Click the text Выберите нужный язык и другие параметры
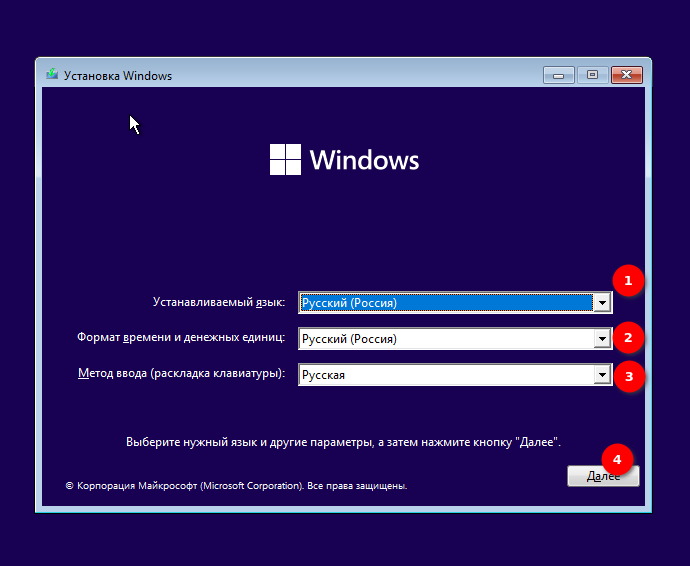 pos(250,442)
